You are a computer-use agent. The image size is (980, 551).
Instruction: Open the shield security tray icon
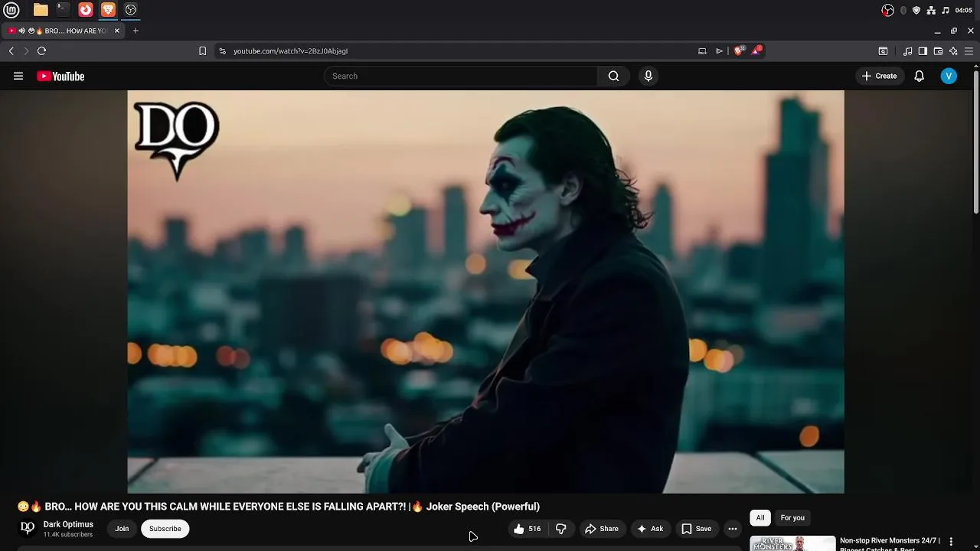916,10
